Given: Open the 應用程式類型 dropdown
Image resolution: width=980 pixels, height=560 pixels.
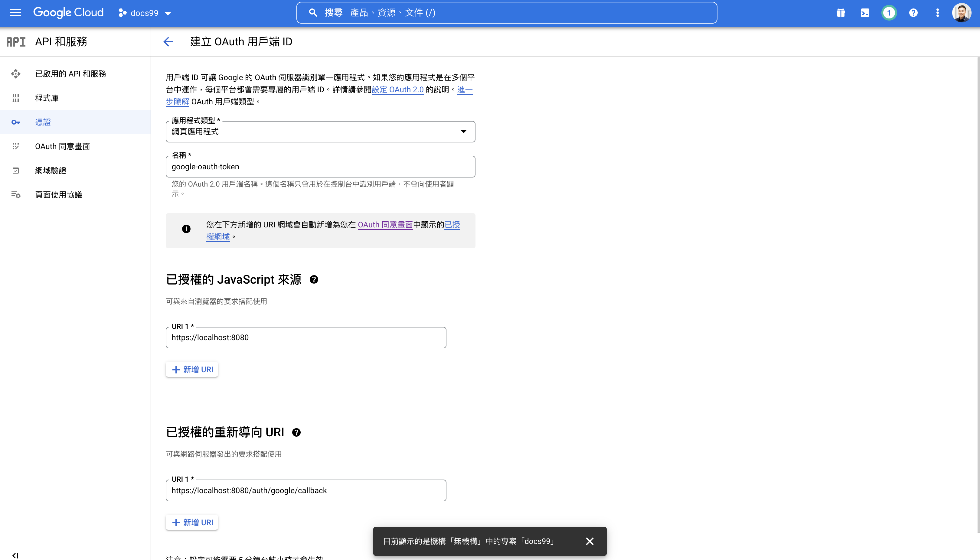Looking at the screenshot, I should point(320,132).
